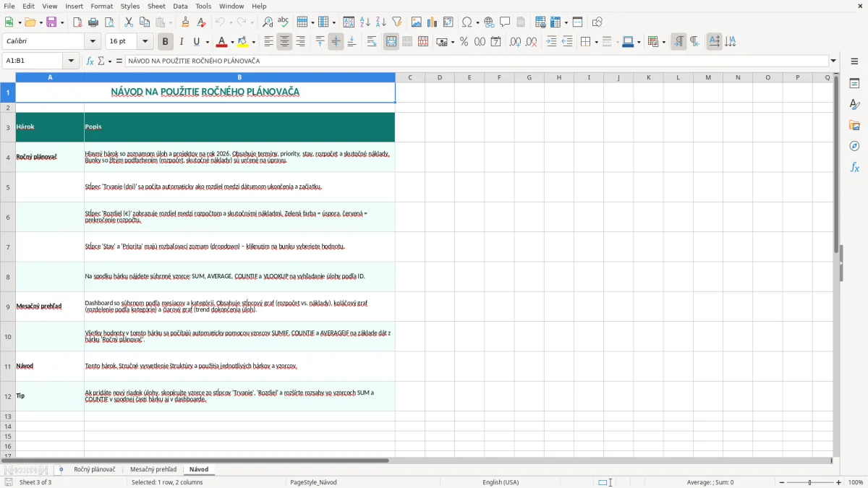Click the Format as Date icon

click(x=495, y=42)
